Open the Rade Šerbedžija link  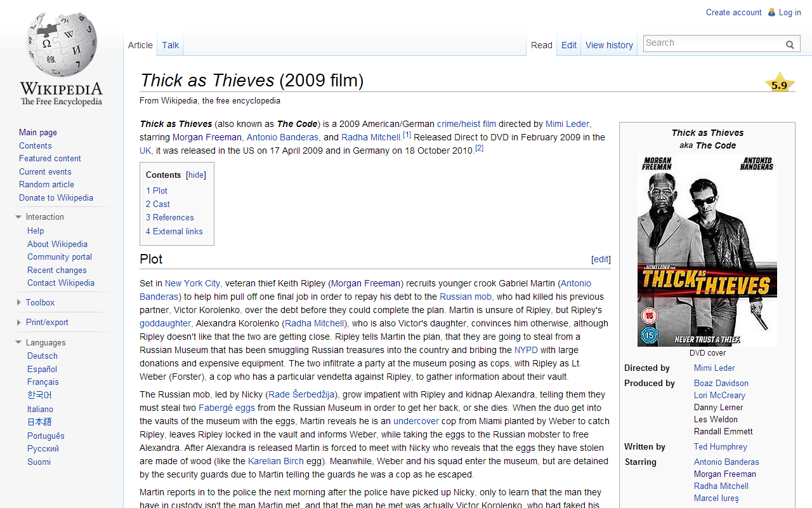point(302,395)
